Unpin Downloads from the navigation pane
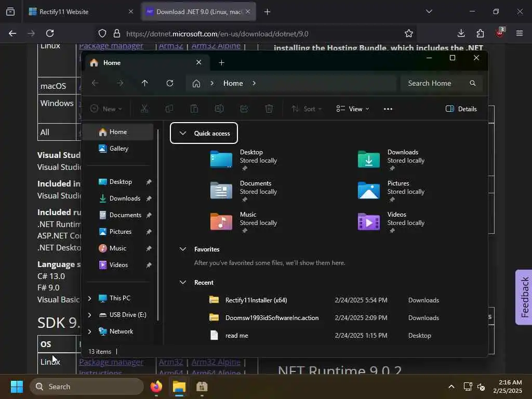 149,198
